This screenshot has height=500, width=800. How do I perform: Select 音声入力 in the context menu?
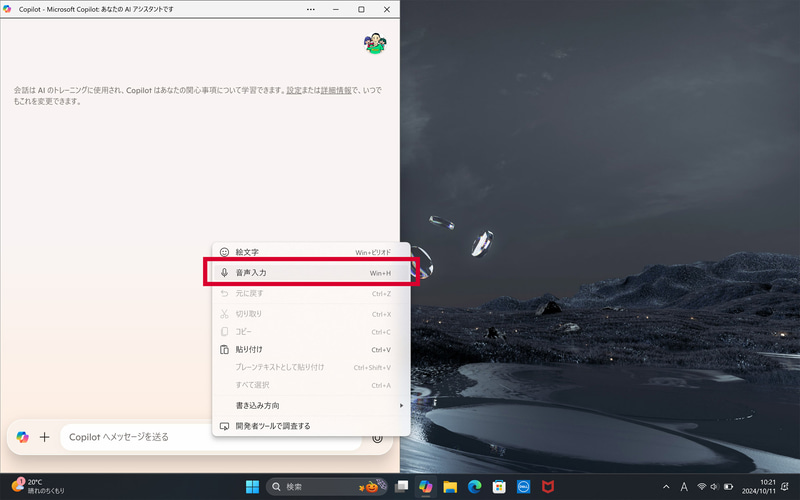point(311,272)
